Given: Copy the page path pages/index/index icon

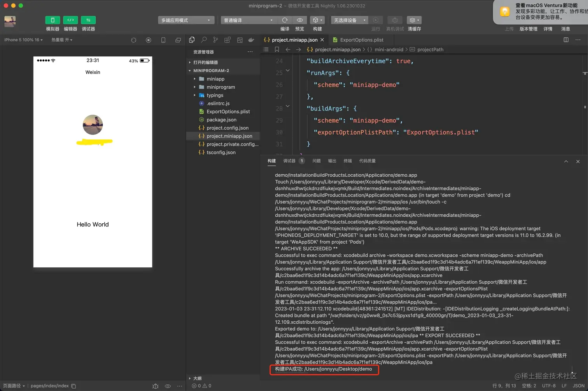Looking at the screenshot, I should point(73,386).
